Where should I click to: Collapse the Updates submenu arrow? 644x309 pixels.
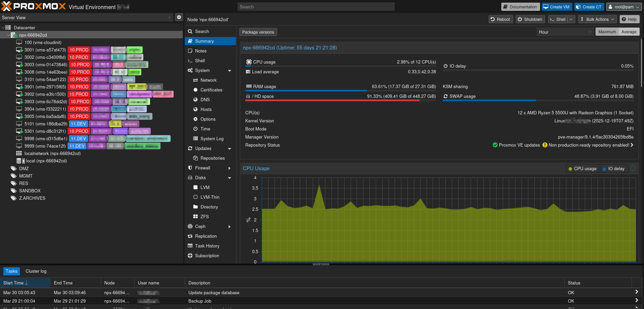229,149
